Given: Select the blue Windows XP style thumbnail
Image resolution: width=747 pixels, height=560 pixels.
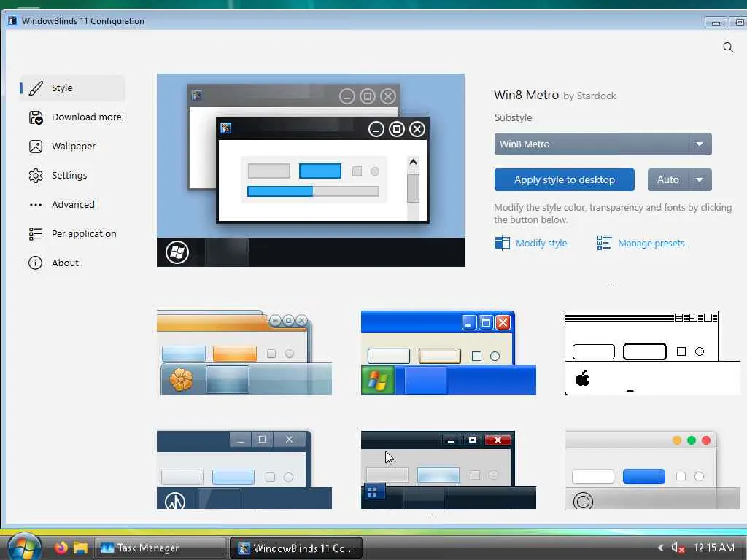Looking at the screenshot, I should coord(449,353).
